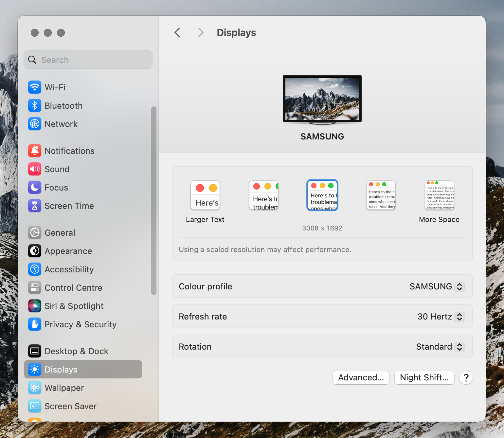
Task: Choose the Larger Text resolution option
Action: [x=205, y=195]
